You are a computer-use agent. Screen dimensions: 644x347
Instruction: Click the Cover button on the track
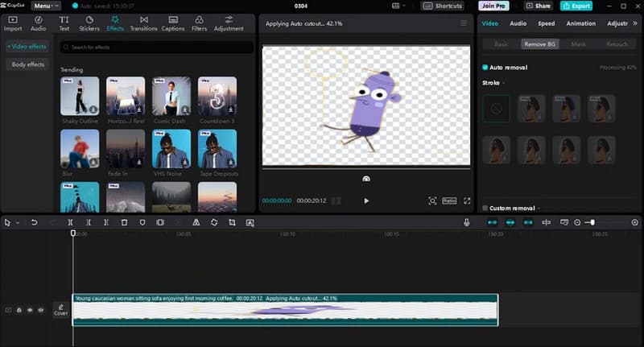click(x=61, y=310)
